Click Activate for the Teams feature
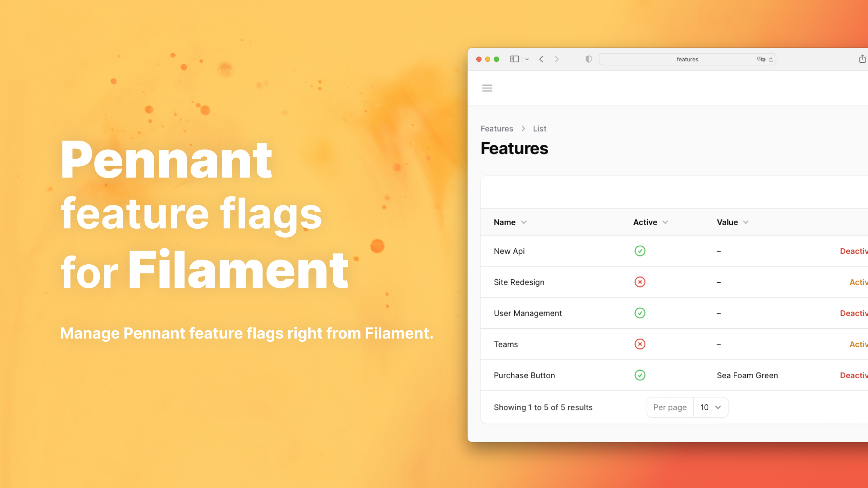Viewport: 868px width, 488px height. click(x=858, y=344)
